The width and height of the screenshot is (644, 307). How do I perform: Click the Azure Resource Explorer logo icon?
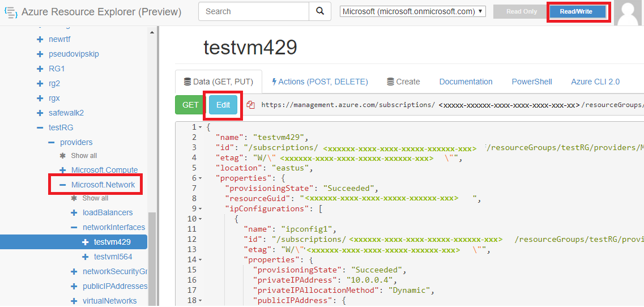pyautogui.click(x=11, y=12)
